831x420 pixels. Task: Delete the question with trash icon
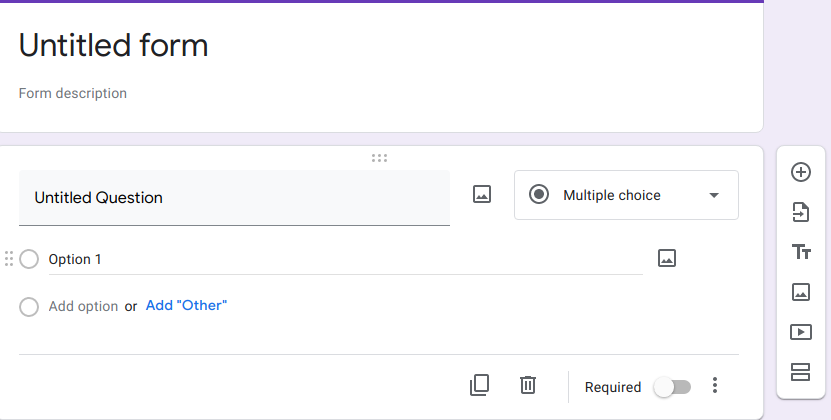528,385
